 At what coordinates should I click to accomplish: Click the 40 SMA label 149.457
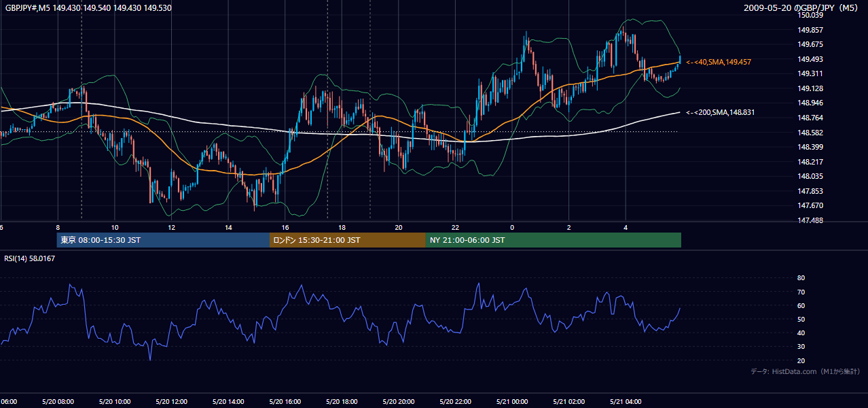(719, 62)
